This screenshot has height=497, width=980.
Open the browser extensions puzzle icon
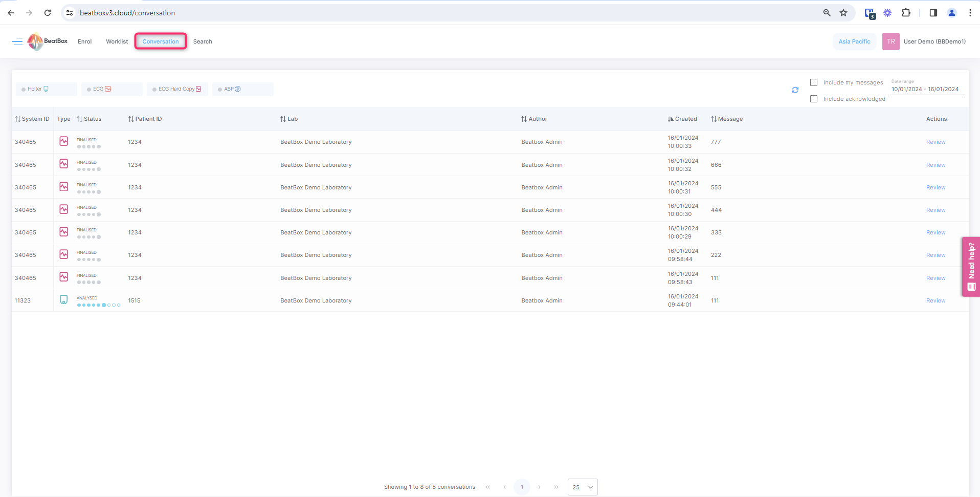906,13
